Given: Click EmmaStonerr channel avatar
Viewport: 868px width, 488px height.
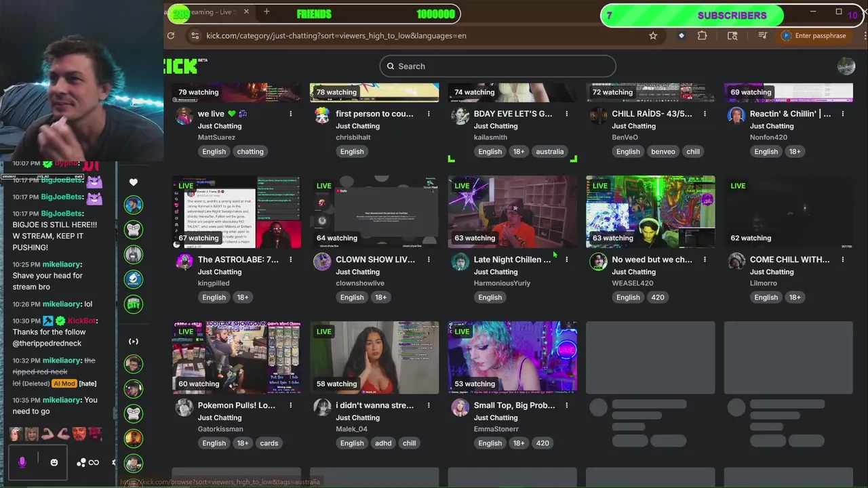Looking at the screenshot, I should click(460, 407).
